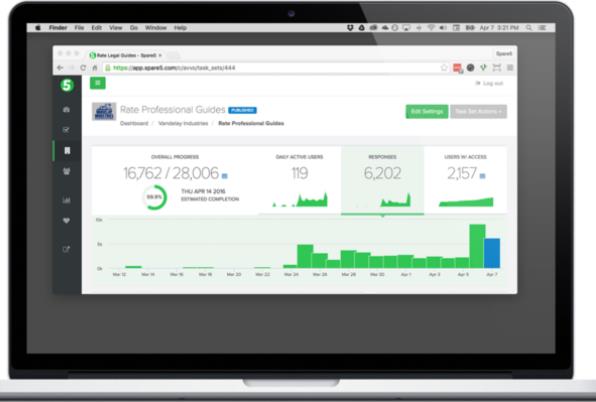Open the external link sidebar icon
The image size is (596, 402).
coord(66,249)
